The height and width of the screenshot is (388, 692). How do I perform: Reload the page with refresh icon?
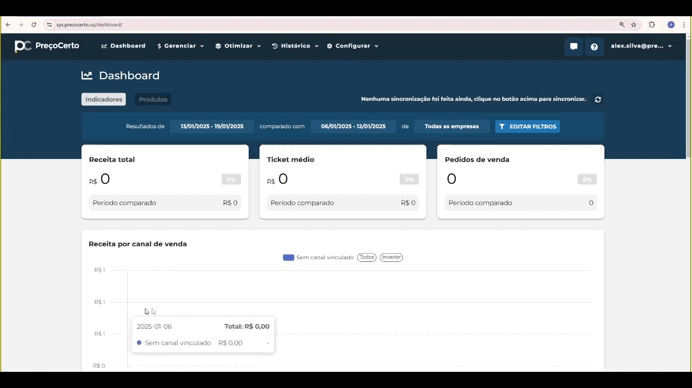click(x=34, y=25)
